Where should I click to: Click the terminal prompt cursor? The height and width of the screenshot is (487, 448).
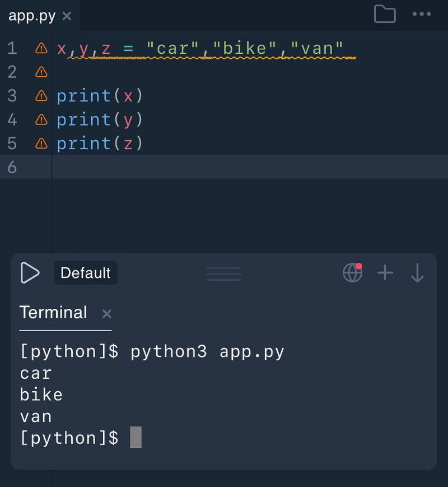pyautogui.click(x=136, y=437)
